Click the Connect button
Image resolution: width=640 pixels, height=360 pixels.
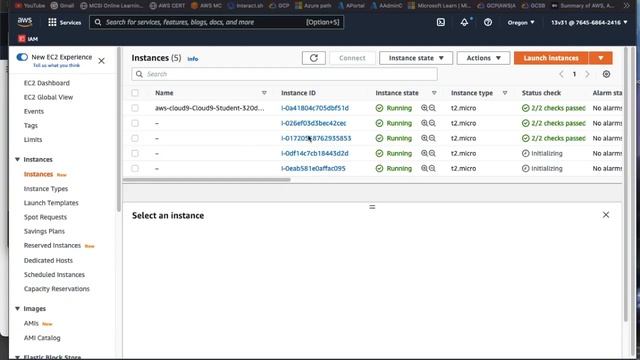point(352,58)
